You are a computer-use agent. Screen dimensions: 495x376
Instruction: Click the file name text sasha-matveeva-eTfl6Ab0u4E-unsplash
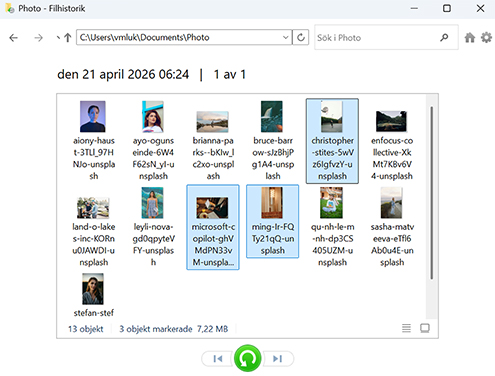coord(392,244)
